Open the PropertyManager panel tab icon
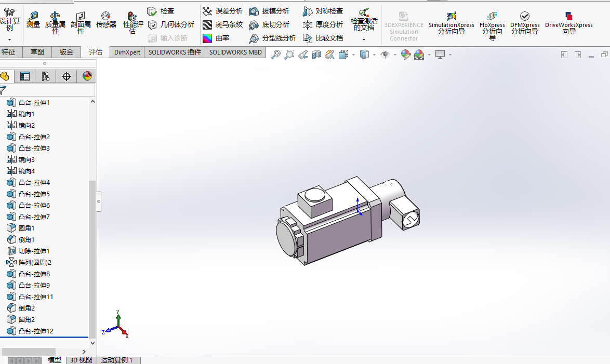 click(x=24, y=77)
